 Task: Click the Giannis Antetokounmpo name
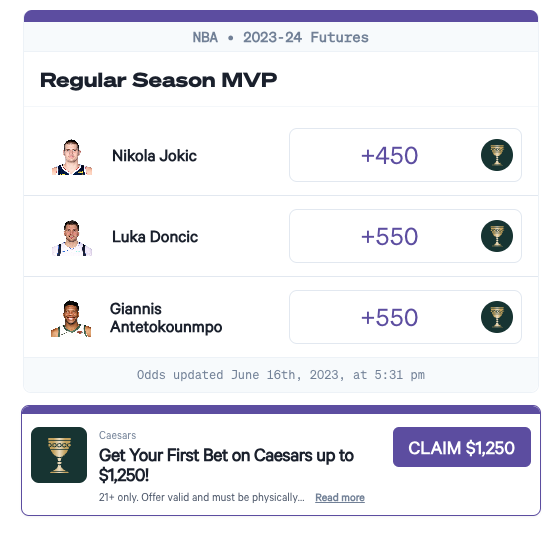point(166,318)
